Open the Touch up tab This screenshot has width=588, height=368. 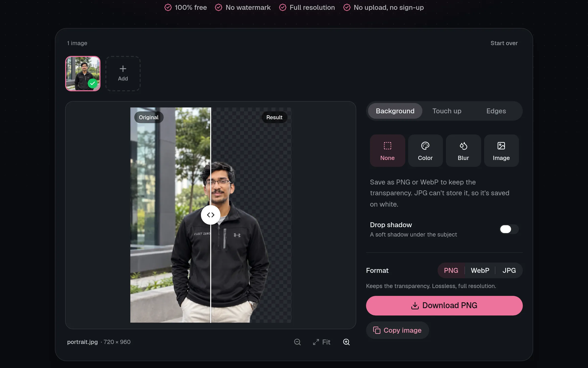pos(447,111)
